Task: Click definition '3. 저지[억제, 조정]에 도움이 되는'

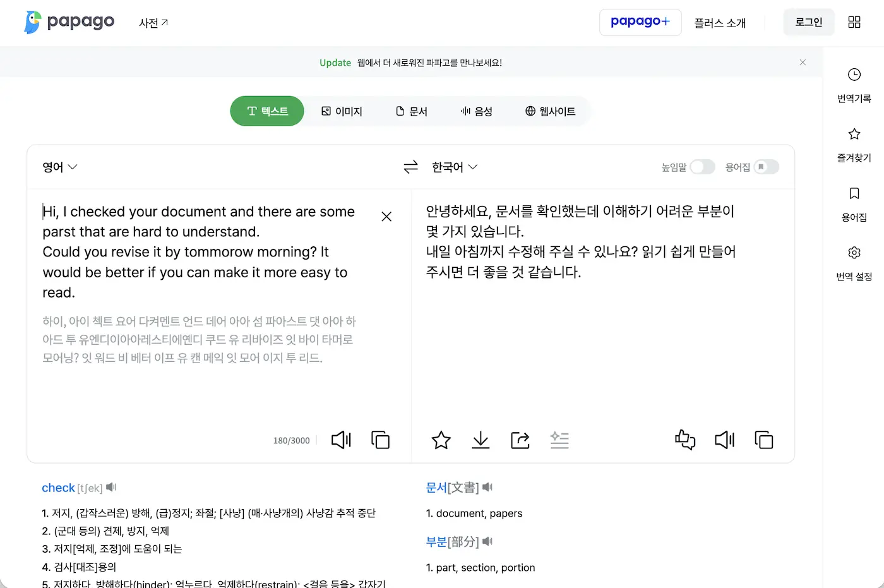Action: [x=112, y=549]
